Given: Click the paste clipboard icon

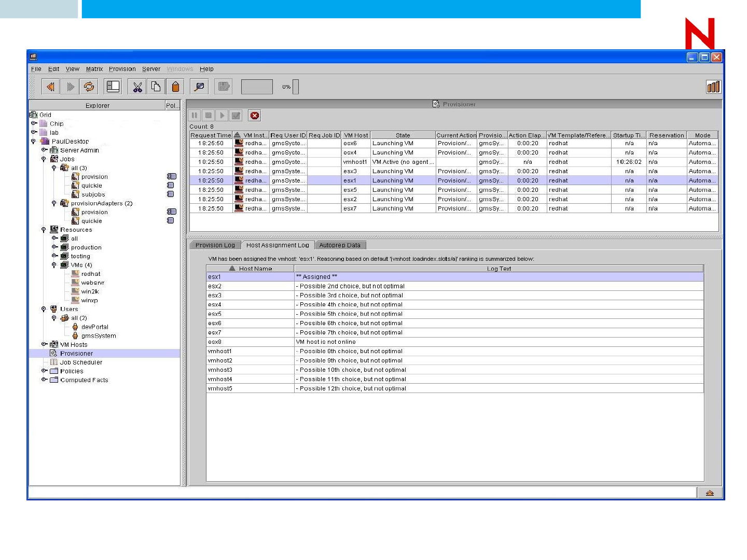Looking at the screenshot, I should tap(175, 87).
